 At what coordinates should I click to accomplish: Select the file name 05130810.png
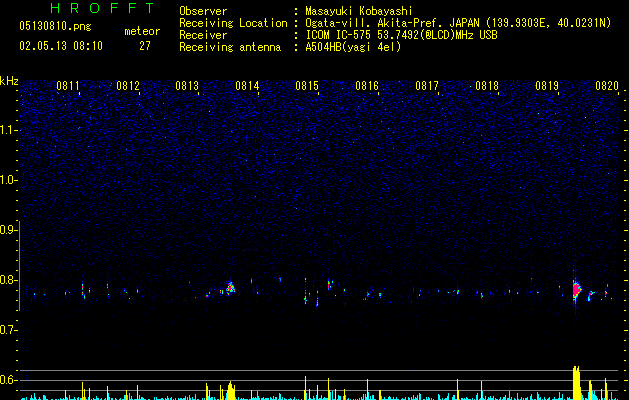tap(55, 26)
